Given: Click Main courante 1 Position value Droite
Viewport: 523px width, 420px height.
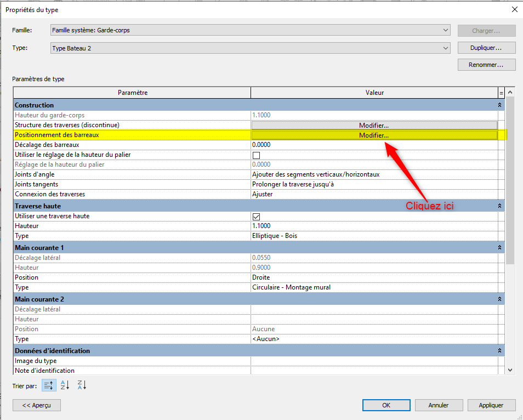Looking at the screenshot, I should coord(374,277).
